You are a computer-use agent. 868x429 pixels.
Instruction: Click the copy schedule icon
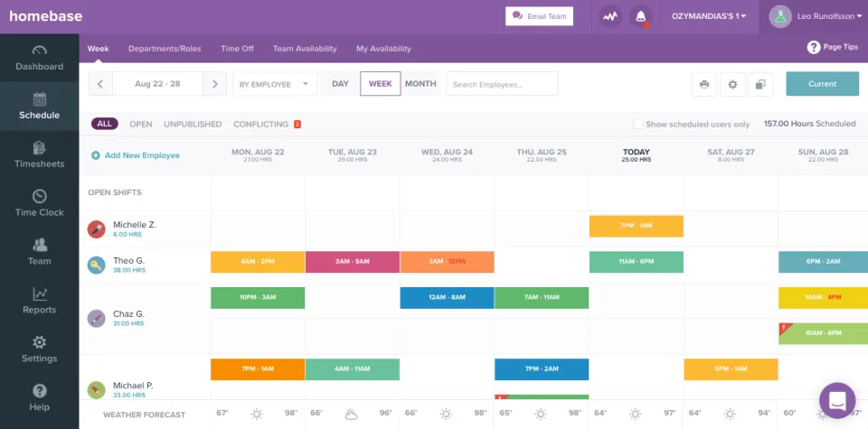click(x=760, y=84)
